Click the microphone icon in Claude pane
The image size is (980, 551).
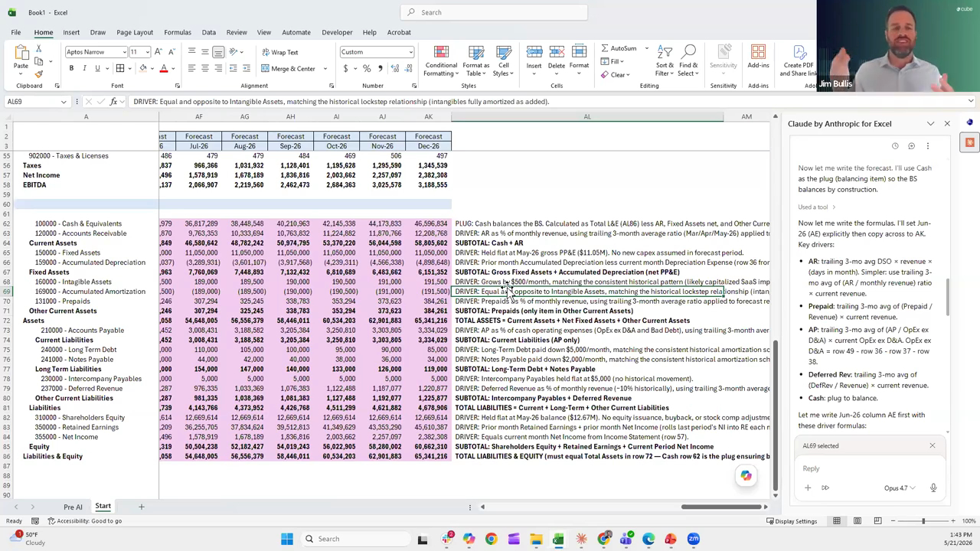933,488
